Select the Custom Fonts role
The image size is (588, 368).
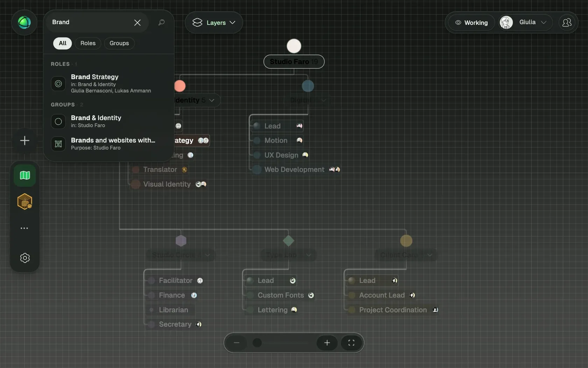click(x=280, y=295)
